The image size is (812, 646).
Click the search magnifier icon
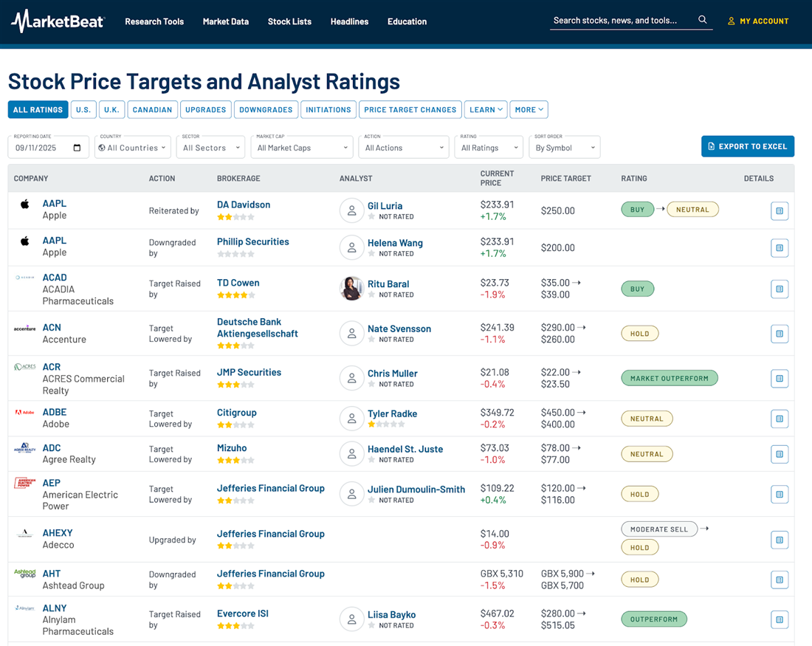(703, 20)
